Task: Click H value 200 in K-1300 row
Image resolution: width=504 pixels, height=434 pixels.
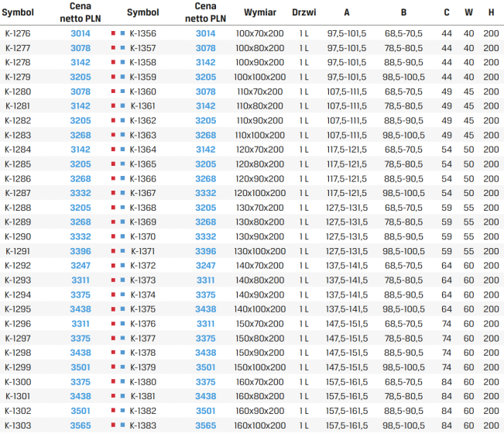Action: coord(491,382)
